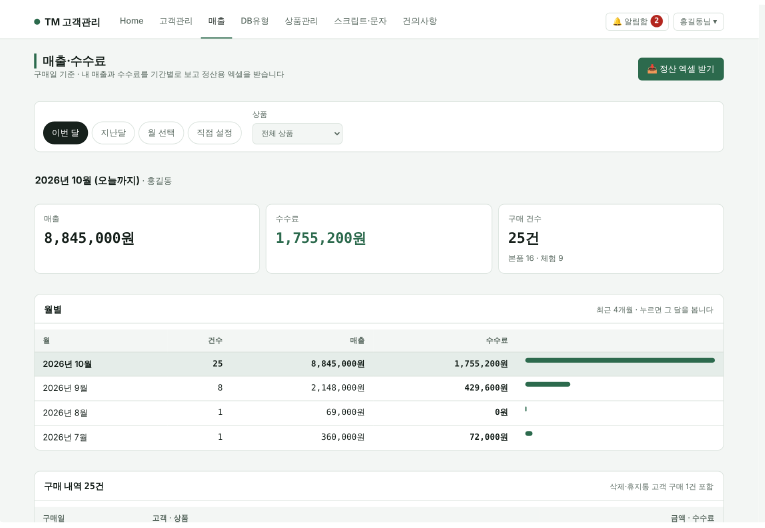Click the 정산 엑셀 받기 button
The image size is (765, 528).
(x=681, y=69)
